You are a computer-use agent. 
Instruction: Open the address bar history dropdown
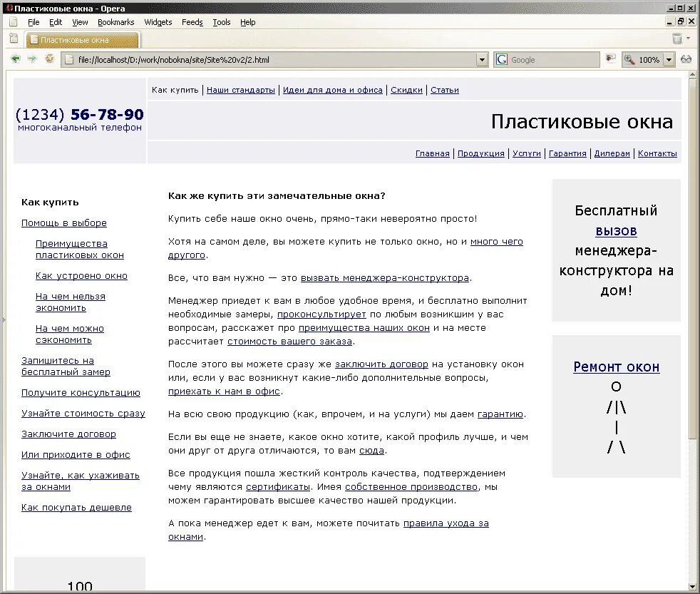pyautogui.click(x=482, y=60)
